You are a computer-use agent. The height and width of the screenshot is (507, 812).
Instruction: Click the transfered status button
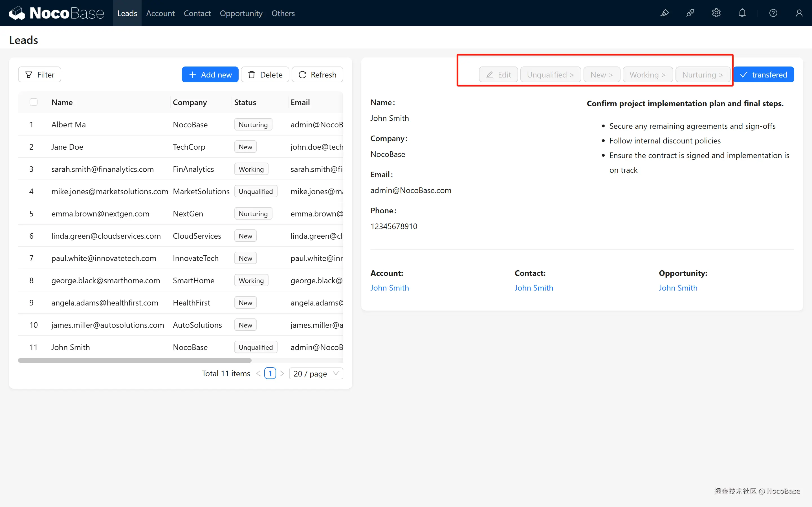pos(763,74)
